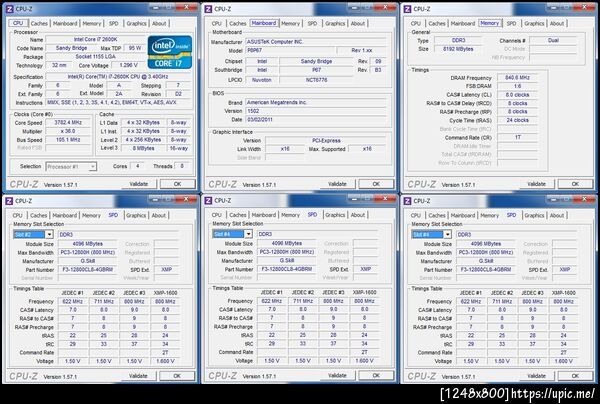Click OK in the Slot #2 window
This screenshot has height=404, width=600.
click(x=177, y=376)
